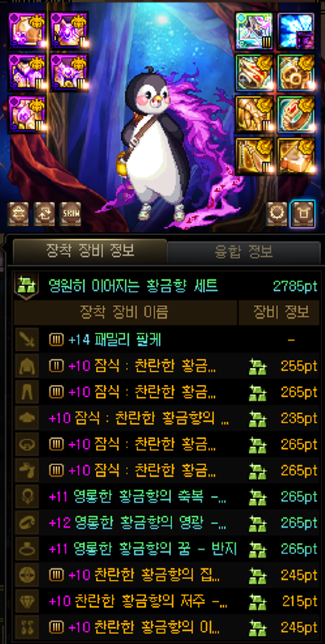Toggle the highlighted armor view button
Screen dimensions: 325x644
[x=302, y=214]
